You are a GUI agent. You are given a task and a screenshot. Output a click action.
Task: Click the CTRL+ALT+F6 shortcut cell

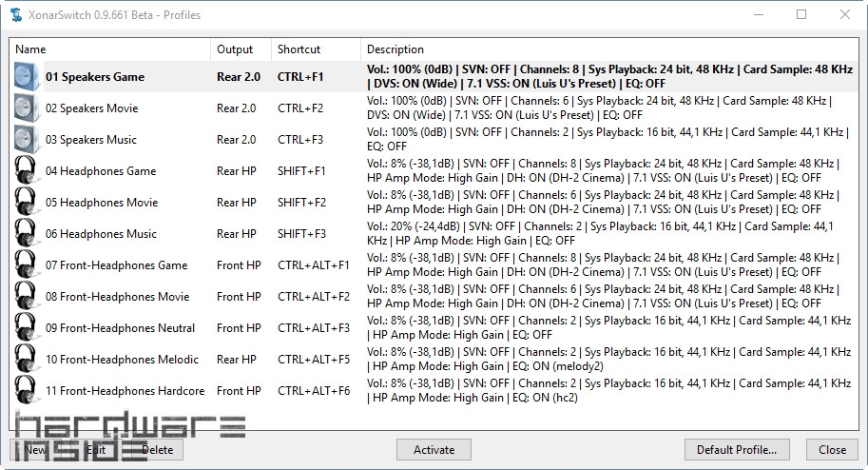coord(314,391)
